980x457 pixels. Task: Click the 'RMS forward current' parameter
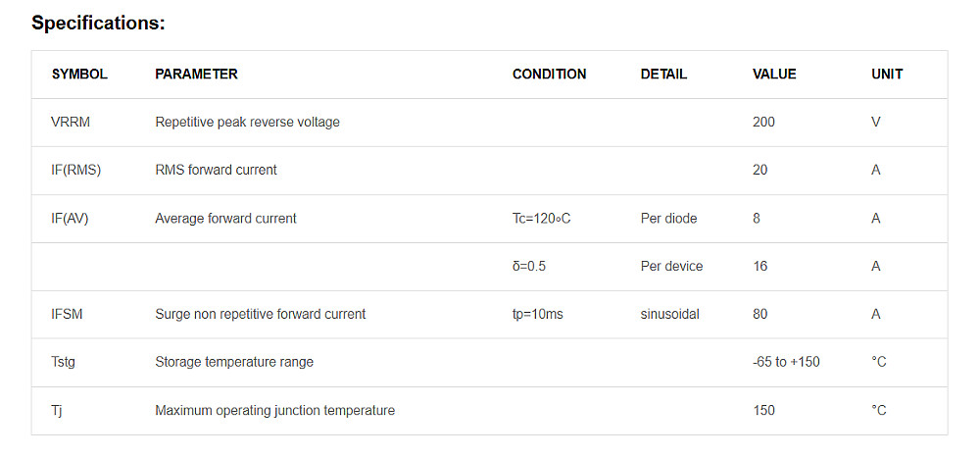(x=216, y=171)
